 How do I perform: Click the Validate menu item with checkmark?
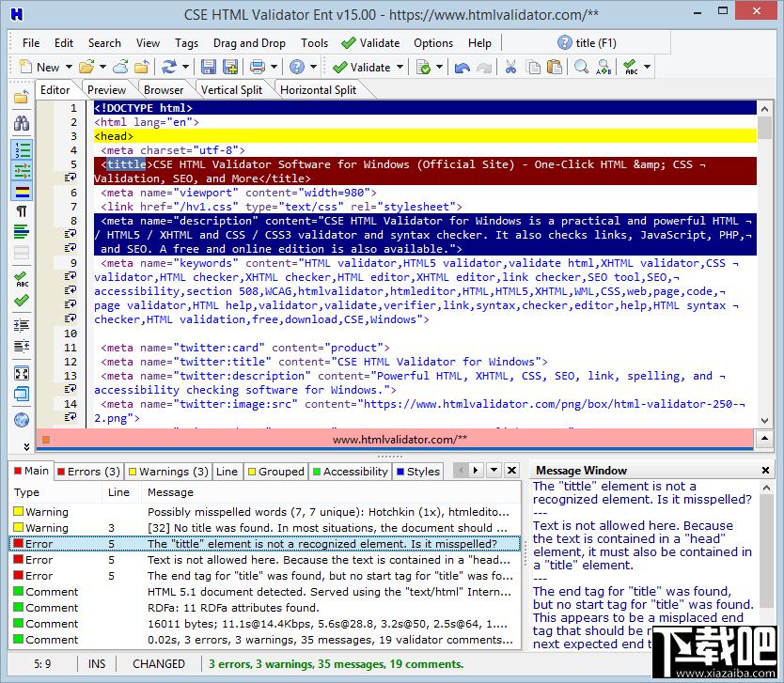[x=370, y=43]
